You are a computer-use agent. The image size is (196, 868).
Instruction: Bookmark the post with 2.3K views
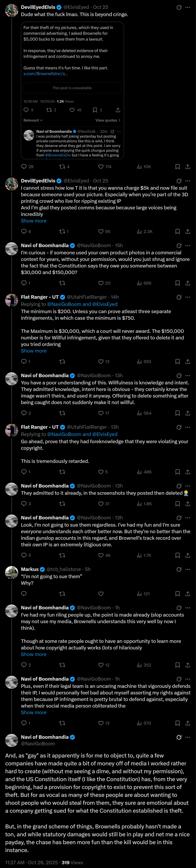(177, 232)
